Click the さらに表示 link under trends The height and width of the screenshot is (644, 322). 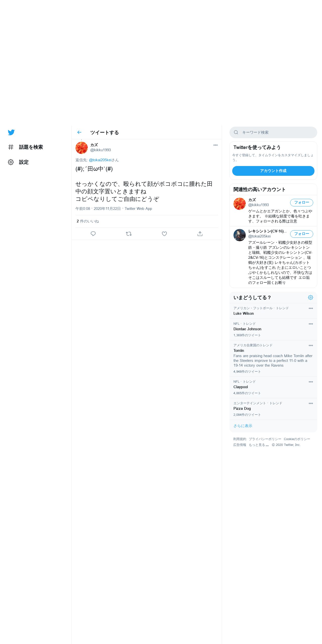[x=243, y=426]
